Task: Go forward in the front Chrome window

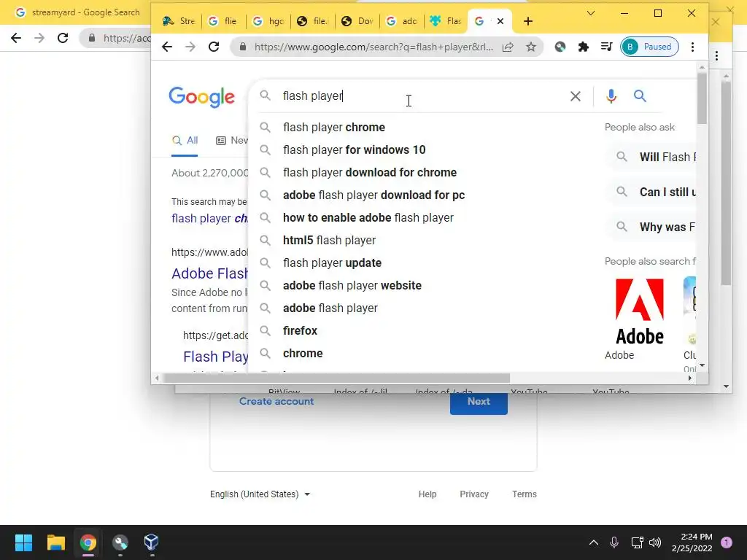Action: [x=190, y=47]
